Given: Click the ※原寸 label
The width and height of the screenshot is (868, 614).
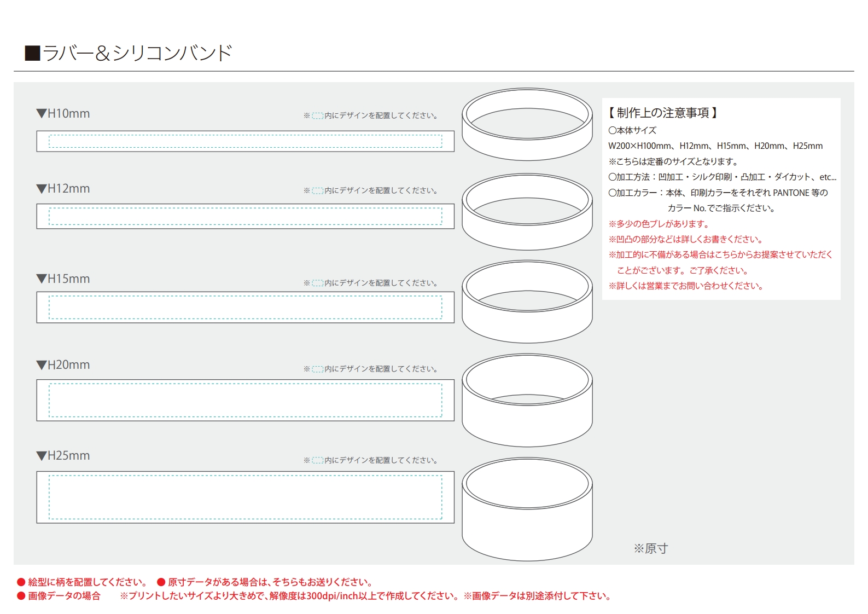Looking at the screenshot, I should tap(651, 548).
